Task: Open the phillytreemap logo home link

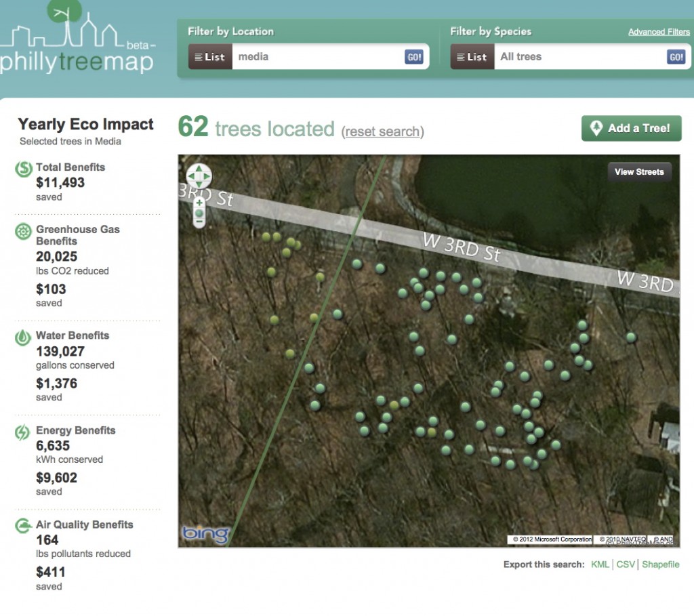Action: 77,39
